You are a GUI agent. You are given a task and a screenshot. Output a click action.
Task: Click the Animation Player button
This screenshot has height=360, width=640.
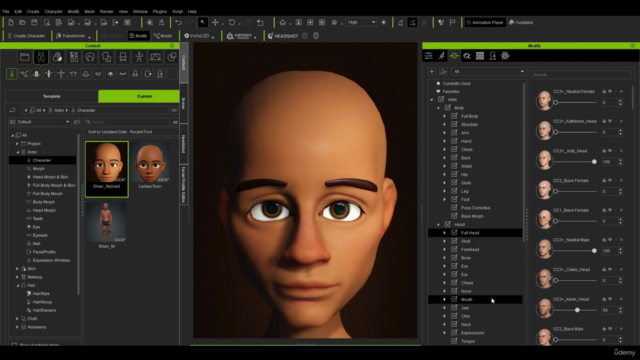pyautogui.click(x=485, y=22)
